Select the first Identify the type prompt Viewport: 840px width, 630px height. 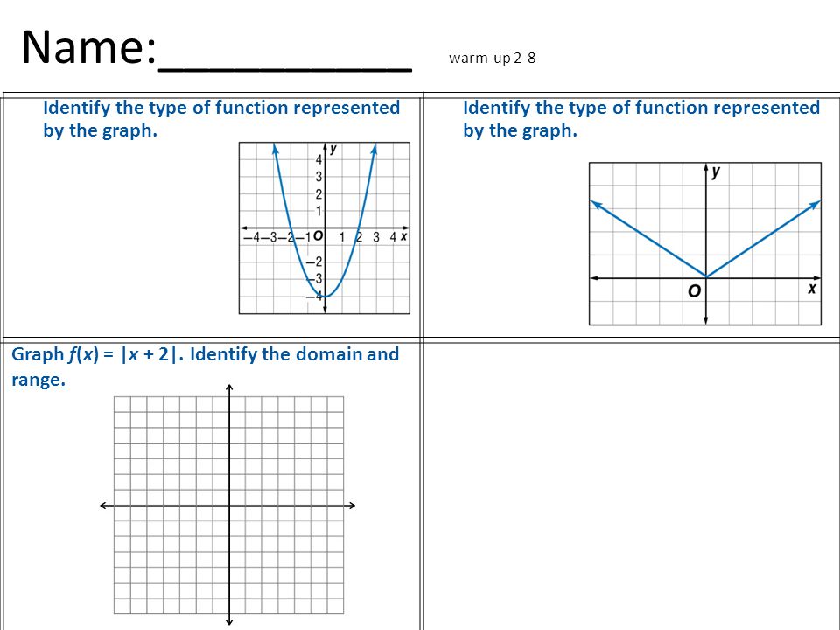[x=221, y=119]
